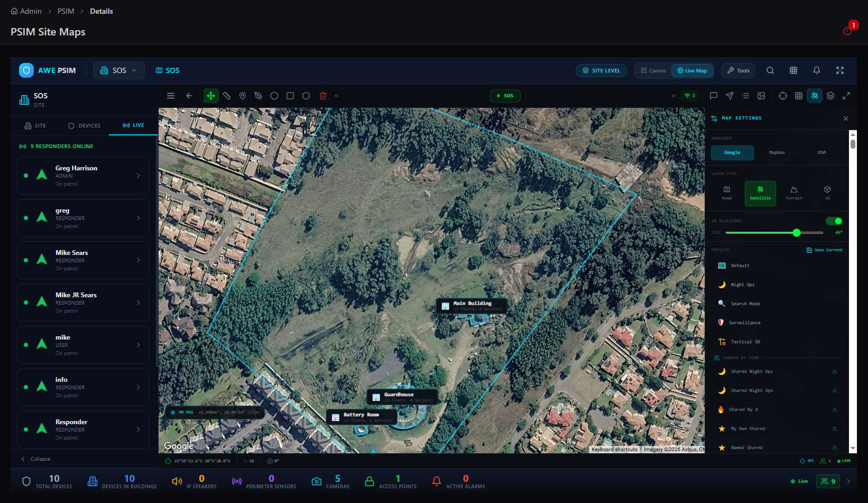
Task: Expand Greg Harrison responder row
Action: pos(83,176)
